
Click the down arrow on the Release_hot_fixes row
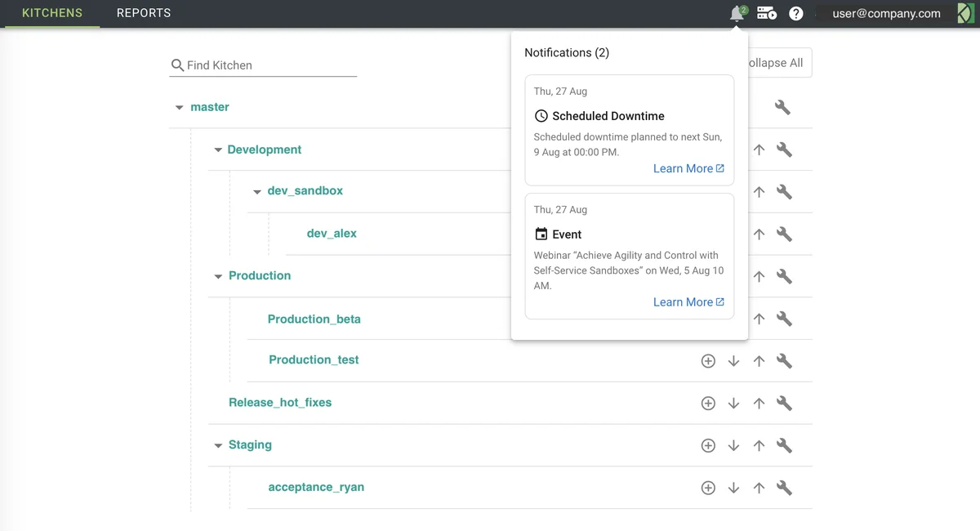point(733,404)
